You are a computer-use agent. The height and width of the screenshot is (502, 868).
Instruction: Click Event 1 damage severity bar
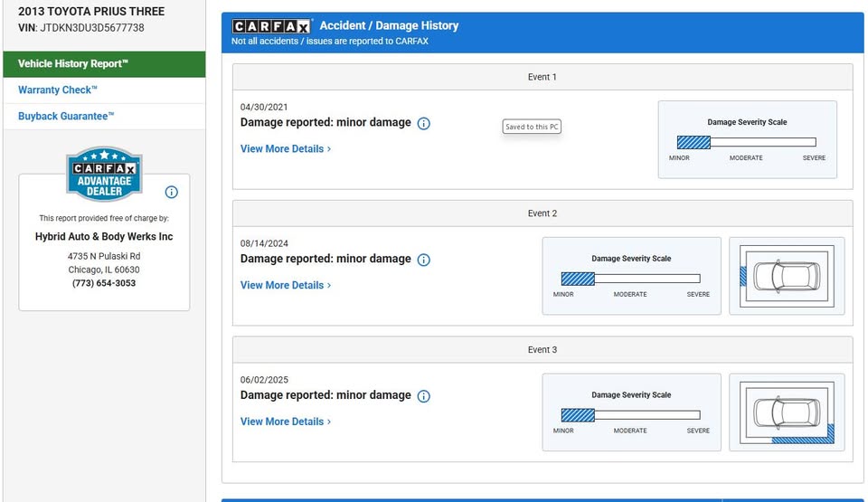(x=746, y=142)
